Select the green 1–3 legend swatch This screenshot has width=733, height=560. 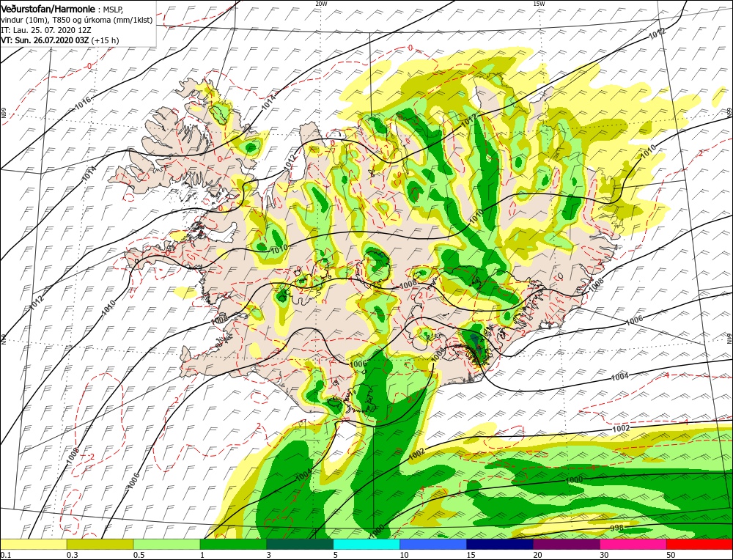tap(233, 544)
